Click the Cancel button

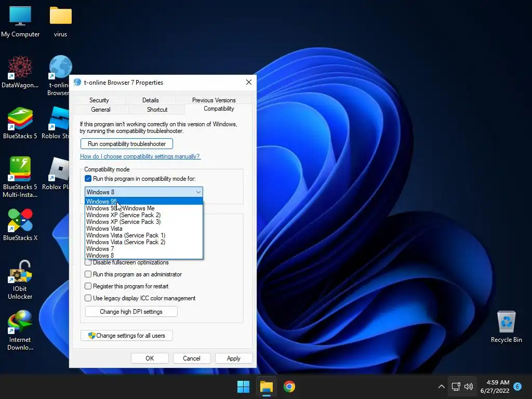[192, 358]
